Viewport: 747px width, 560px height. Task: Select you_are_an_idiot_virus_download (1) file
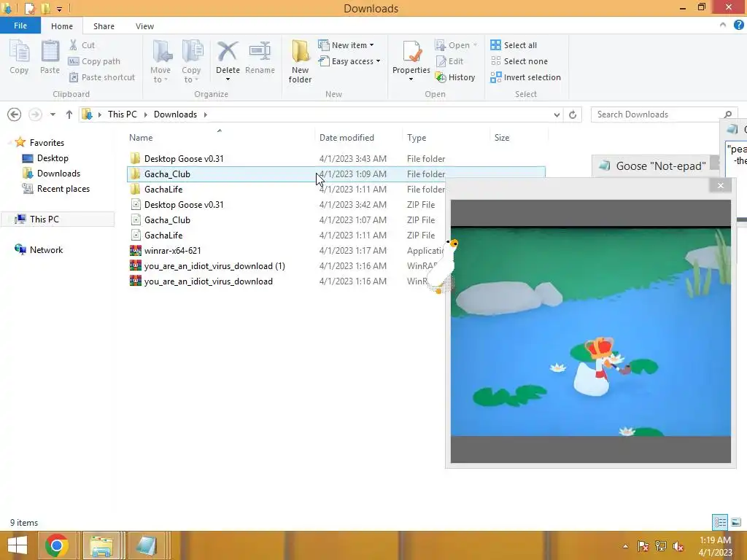tap(214, 265)
